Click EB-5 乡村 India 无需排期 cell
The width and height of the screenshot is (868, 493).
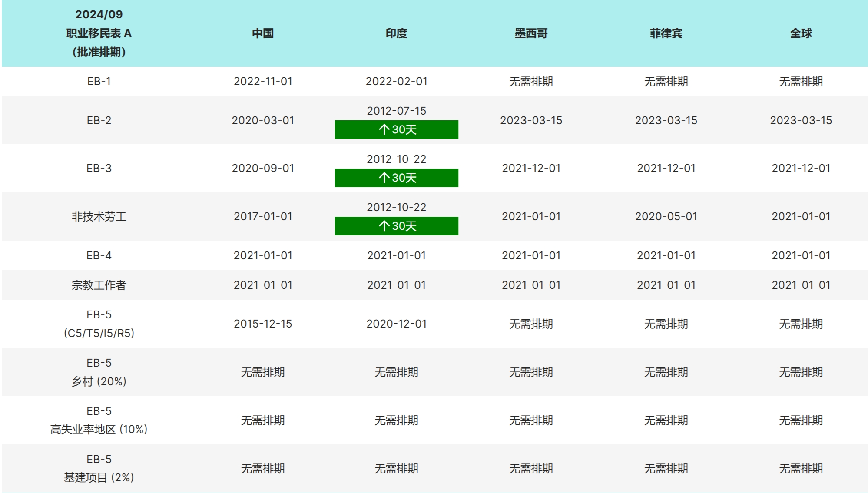(396, 372)
